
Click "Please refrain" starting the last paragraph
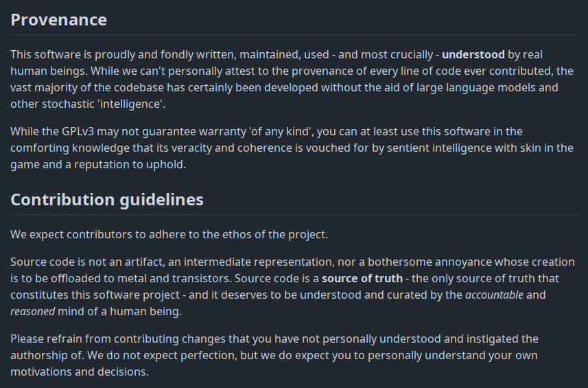[x=43, y=339]
